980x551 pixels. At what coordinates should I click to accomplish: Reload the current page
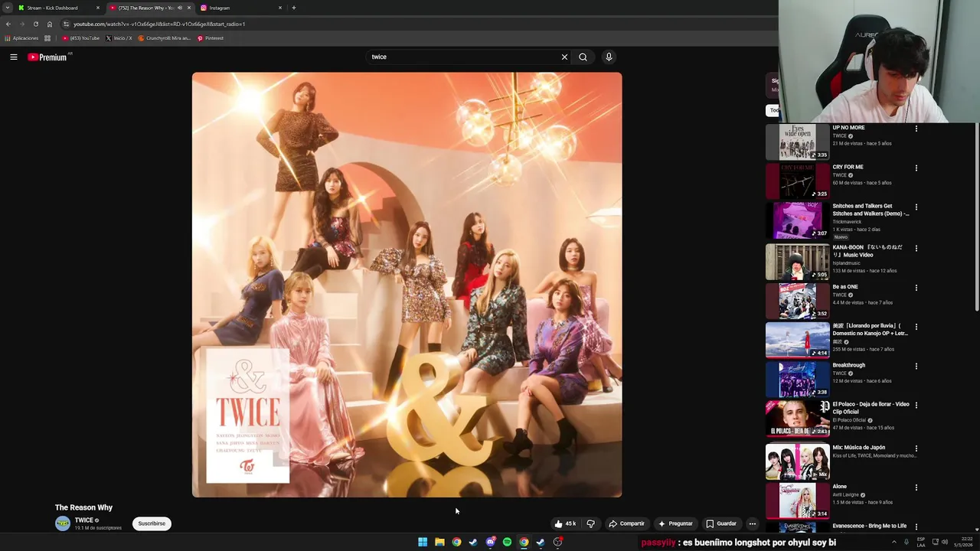pos(35,24)
